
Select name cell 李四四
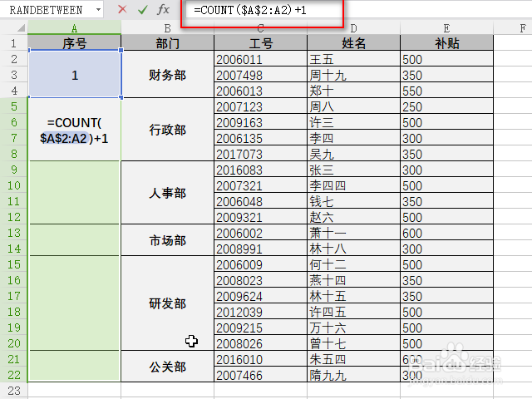(x=353, y=185)
